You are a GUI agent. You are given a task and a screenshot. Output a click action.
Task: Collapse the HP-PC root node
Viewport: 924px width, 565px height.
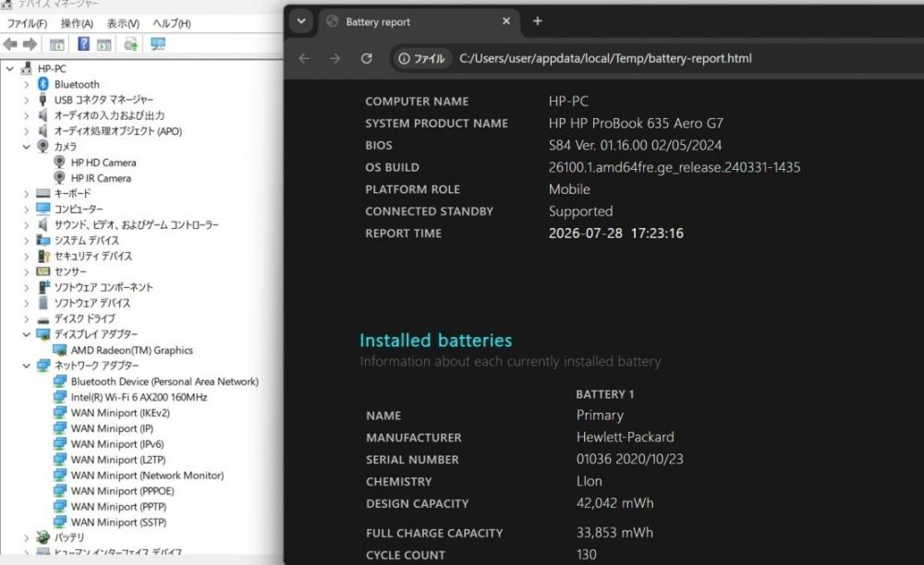(10, 68)
